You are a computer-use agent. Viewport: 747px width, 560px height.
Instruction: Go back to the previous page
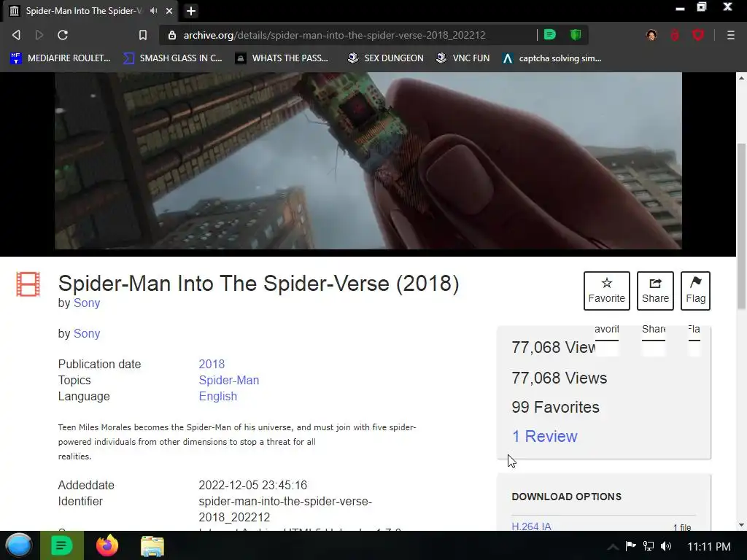[16, 35]
